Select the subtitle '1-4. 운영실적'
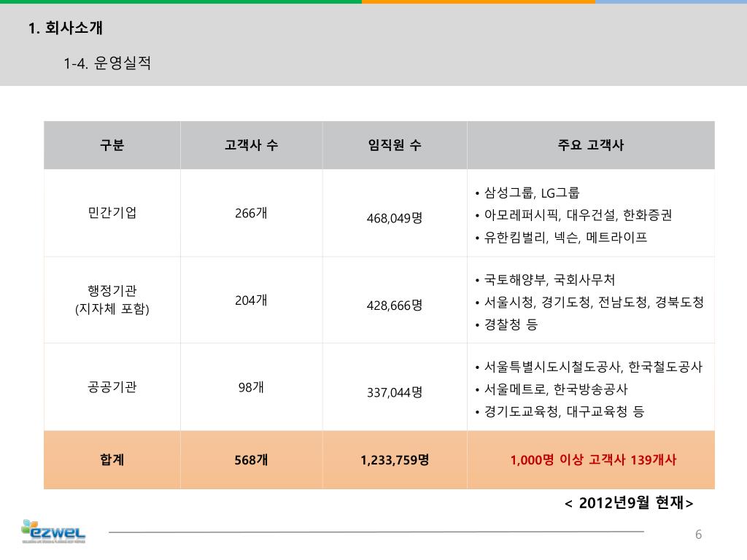Image resolution: width=747 pixels, height=560 pixels. coord(107,63)
